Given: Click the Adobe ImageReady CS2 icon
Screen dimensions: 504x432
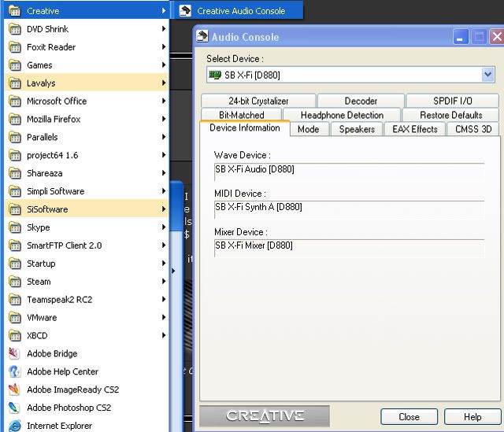Looking at the screenshot, I should pyautogui.click(x=14, y=390).
